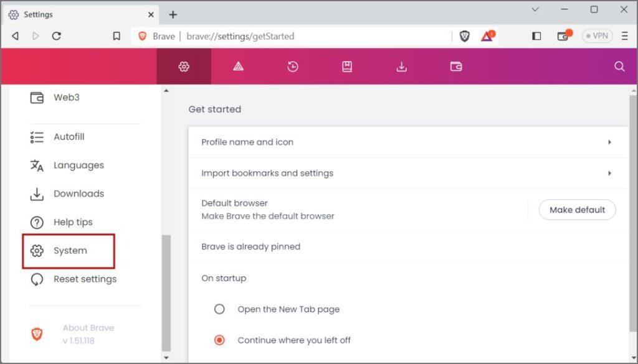The width and height of the screenshot is (638, 364).
Task: Search settings with magnifier icon
Action: click(619, 67)
